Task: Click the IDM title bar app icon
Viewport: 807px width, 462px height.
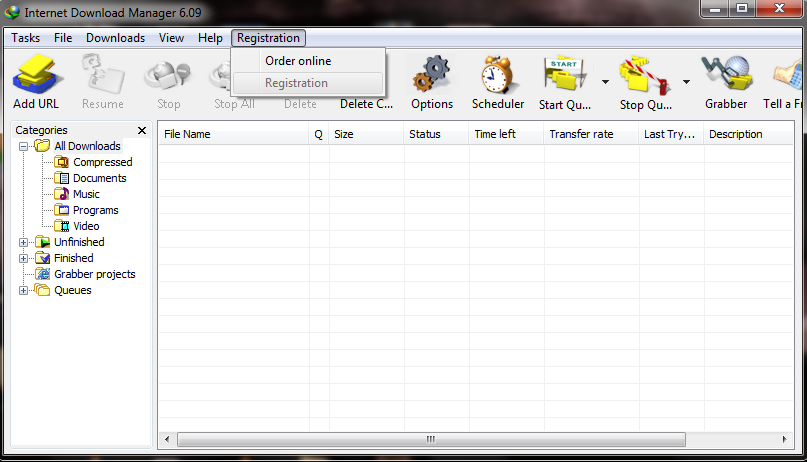Action: pyautogui.click(x=11, y=12)
